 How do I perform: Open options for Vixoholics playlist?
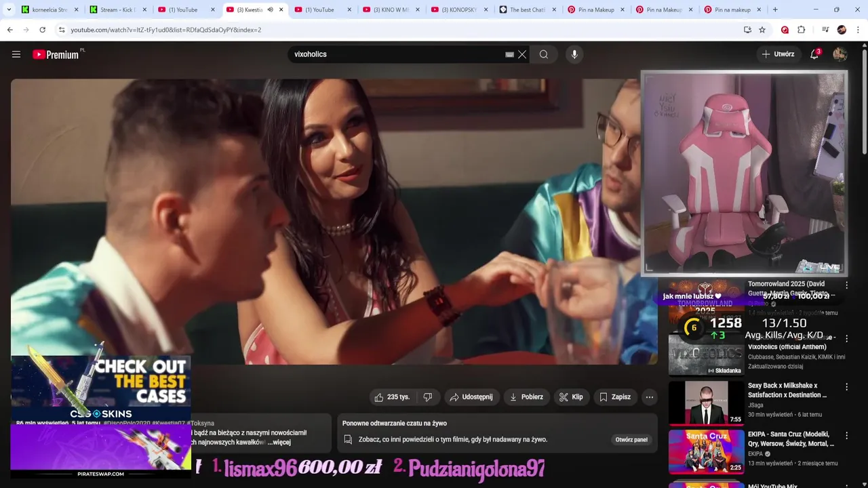(x=846, y=338)
